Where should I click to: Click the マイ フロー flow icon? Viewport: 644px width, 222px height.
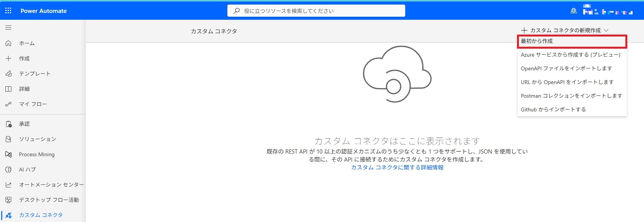8,104
